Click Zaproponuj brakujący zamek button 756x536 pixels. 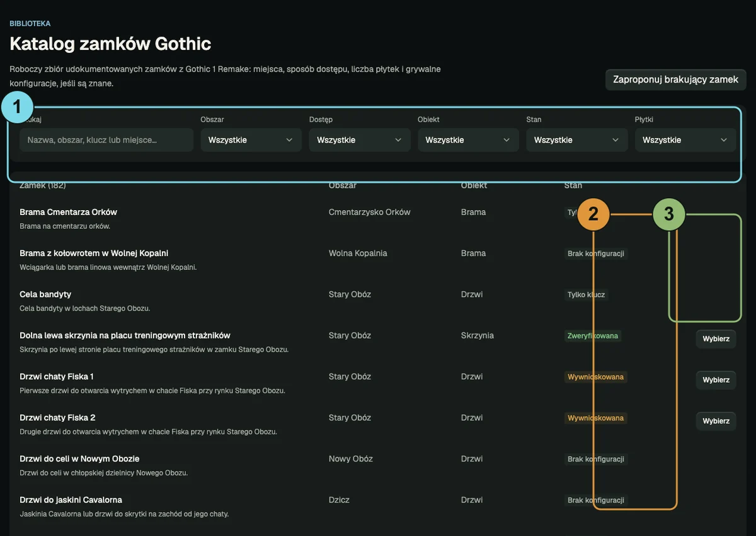[675, 79]
